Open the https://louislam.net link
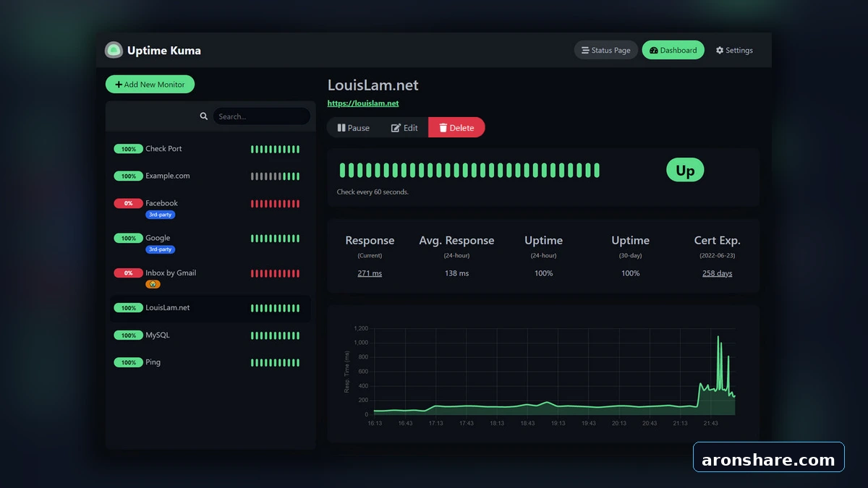 pyautogui.click(x=363, y=103)
